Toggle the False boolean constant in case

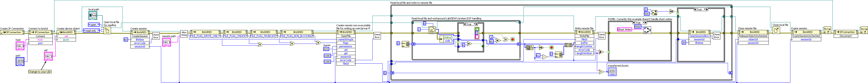coord(476,29)
